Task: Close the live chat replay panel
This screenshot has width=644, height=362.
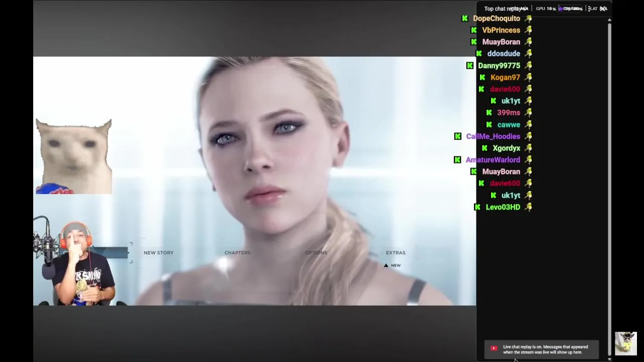Action: (604, 9)
